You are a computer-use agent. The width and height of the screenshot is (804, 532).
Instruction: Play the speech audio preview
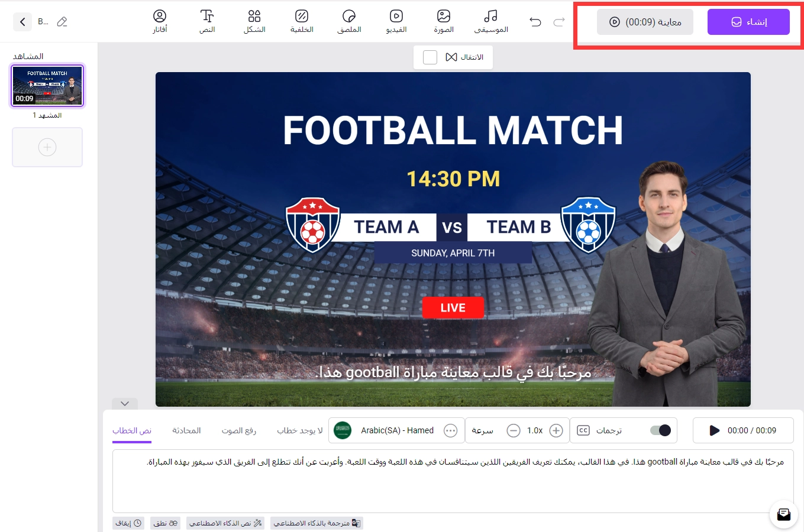tap(715, 430)
